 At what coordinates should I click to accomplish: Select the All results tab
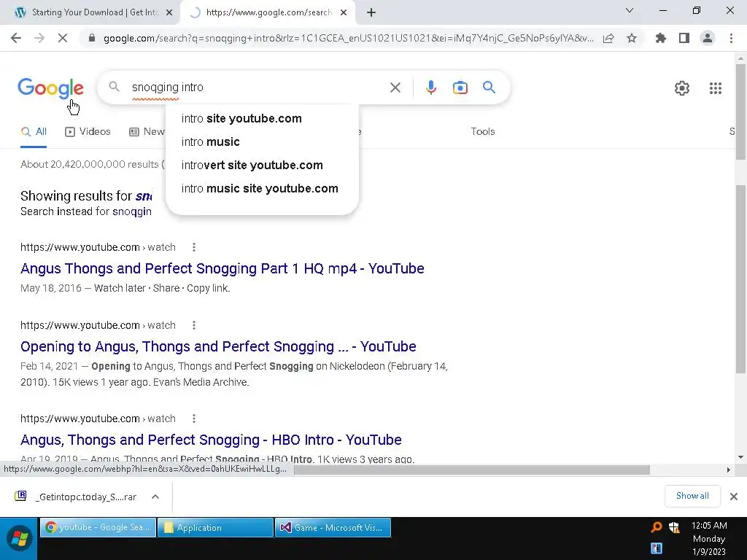(x=34, y=132)
